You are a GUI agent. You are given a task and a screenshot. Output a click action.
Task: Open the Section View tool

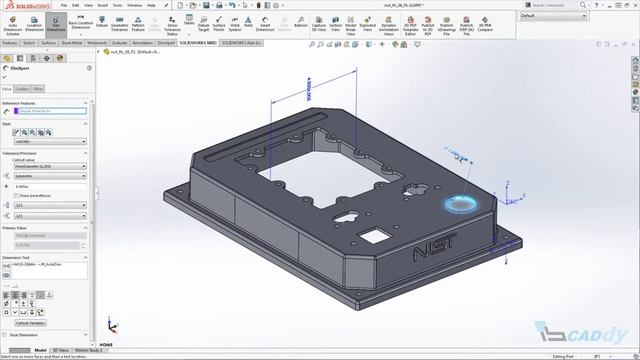pos(335,24)
